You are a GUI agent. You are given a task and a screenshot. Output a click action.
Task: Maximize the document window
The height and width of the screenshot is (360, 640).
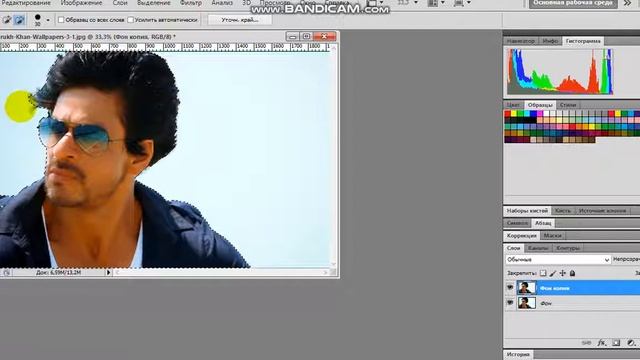[x=307, y=36]
